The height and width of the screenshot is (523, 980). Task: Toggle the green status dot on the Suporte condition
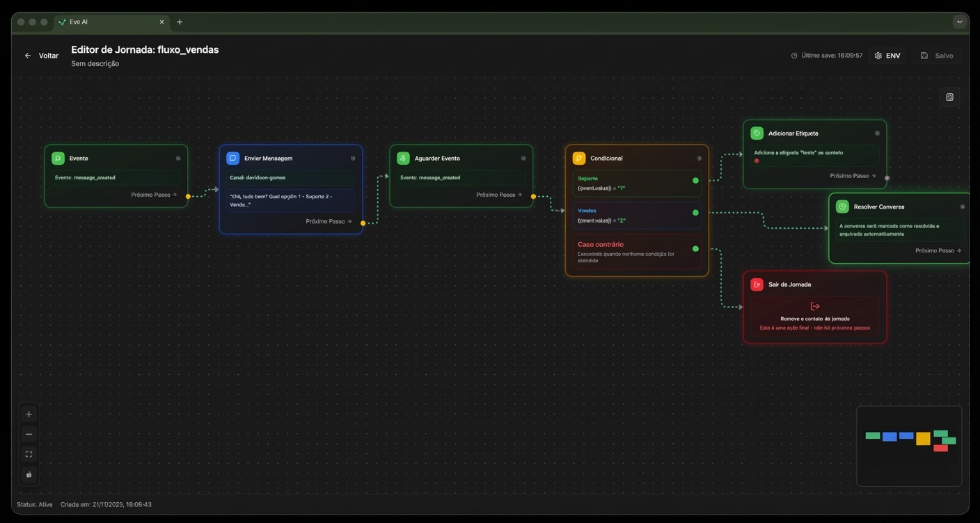695,180
